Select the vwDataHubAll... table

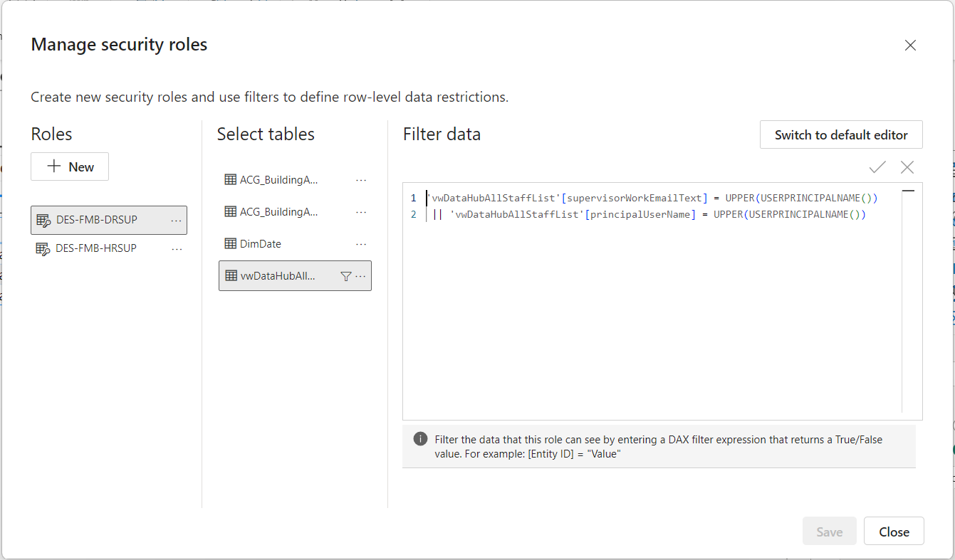[x=295, y=276]
